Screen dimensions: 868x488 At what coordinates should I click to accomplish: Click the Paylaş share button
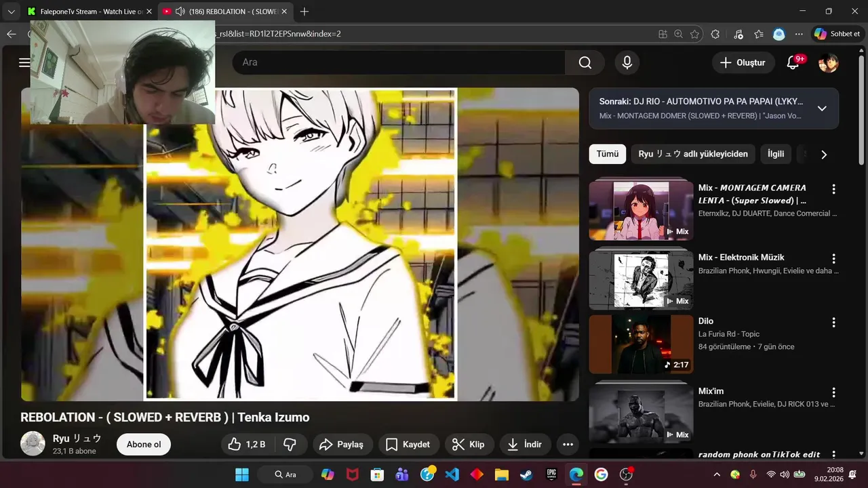pyautogui.click(x=342, y=445)
